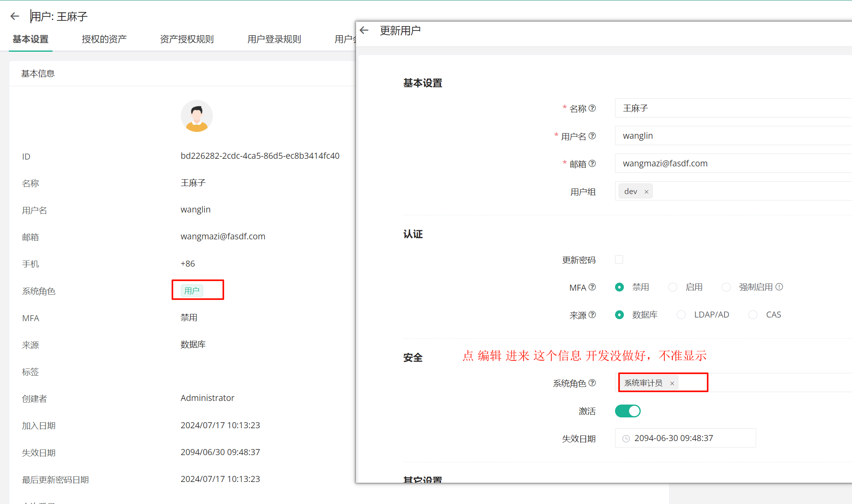852x504 pixels.
Task: Switch to 用户登录规则 tab
Action: click(x=274, y=39)
